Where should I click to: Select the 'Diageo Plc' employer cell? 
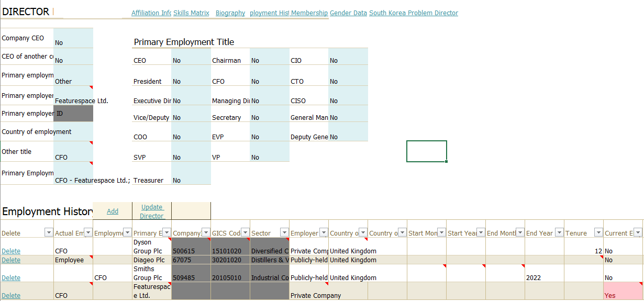[x=152, y=260]
